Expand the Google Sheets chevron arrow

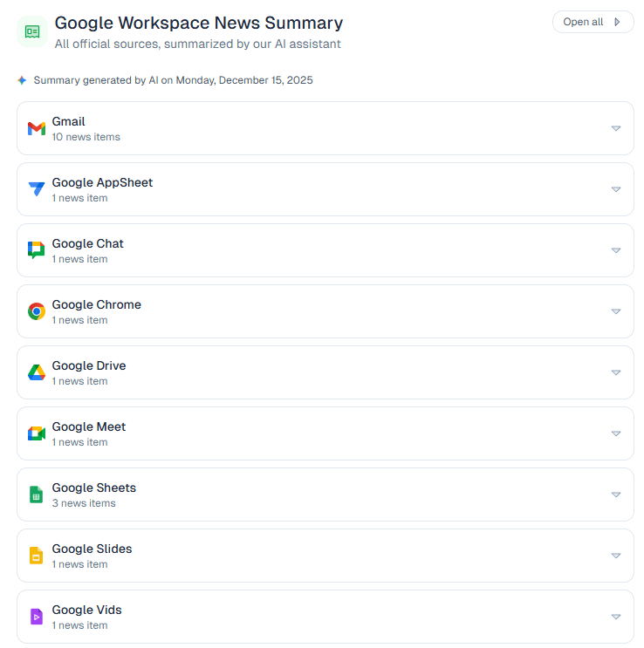click(x=615, y=495)
